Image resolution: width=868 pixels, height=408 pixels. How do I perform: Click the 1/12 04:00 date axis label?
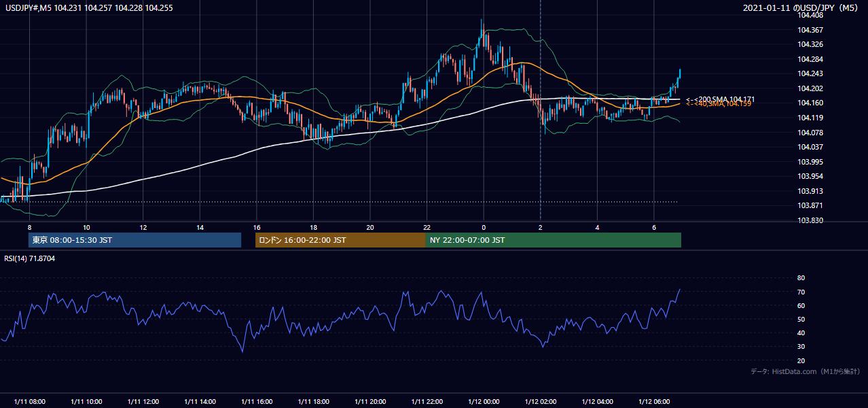tap(597, 401)
